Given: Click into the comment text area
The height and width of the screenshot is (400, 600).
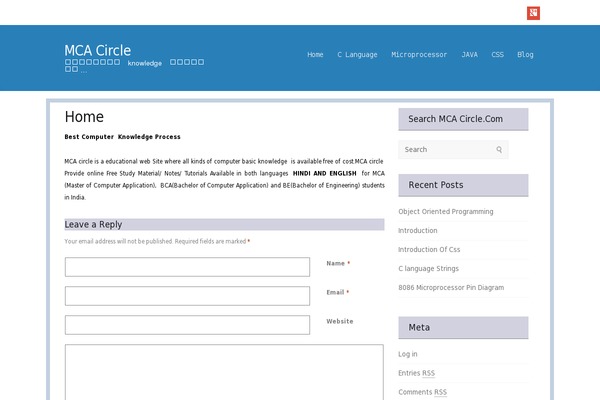Looking at the screenshot, I should point(224,372).
